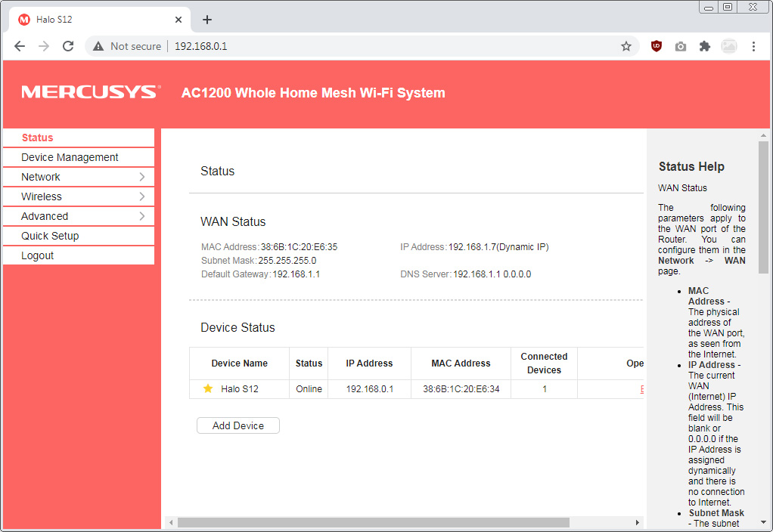Click the device IP 192.168.0.1 cell

pos(369,388)
